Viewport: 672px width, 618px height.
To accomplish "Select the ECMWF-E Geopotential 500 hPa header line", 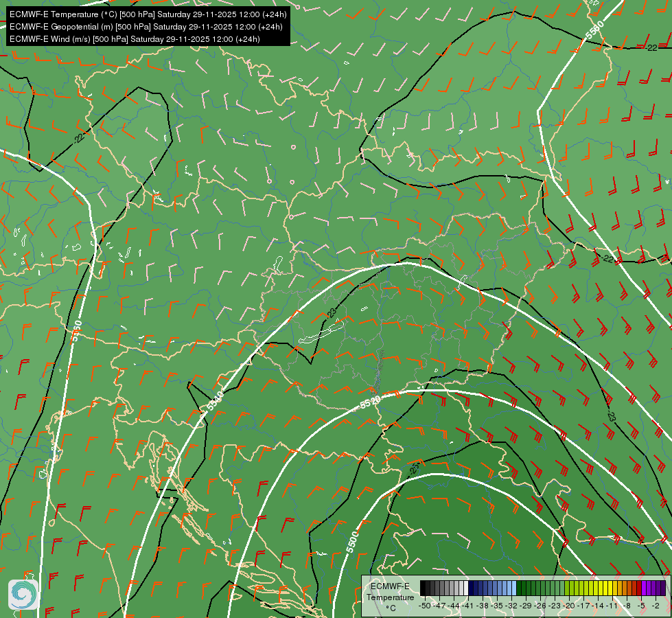I will pyautogui.click(x=146, y=27).
